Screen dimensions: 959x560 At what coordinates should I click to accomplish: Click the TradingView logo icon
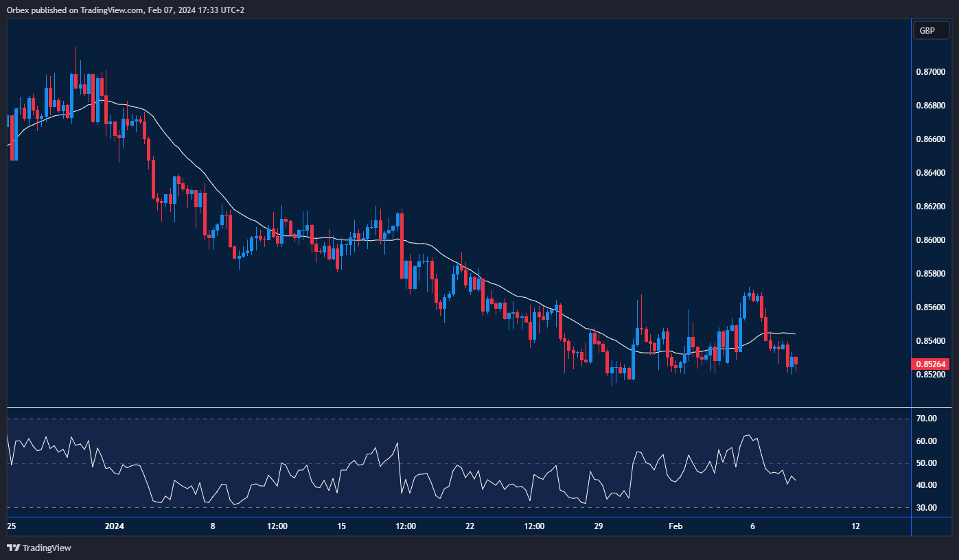[12, 548]
